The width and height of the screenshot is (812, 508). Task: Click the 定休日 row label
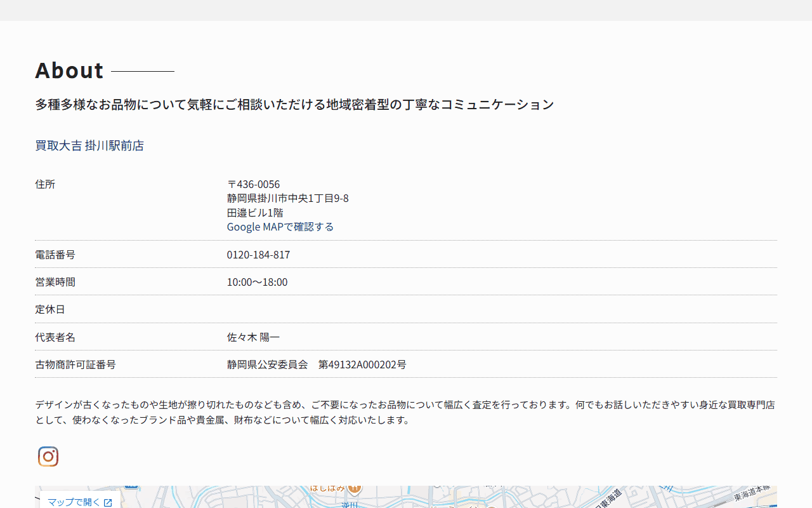(50, 309)
